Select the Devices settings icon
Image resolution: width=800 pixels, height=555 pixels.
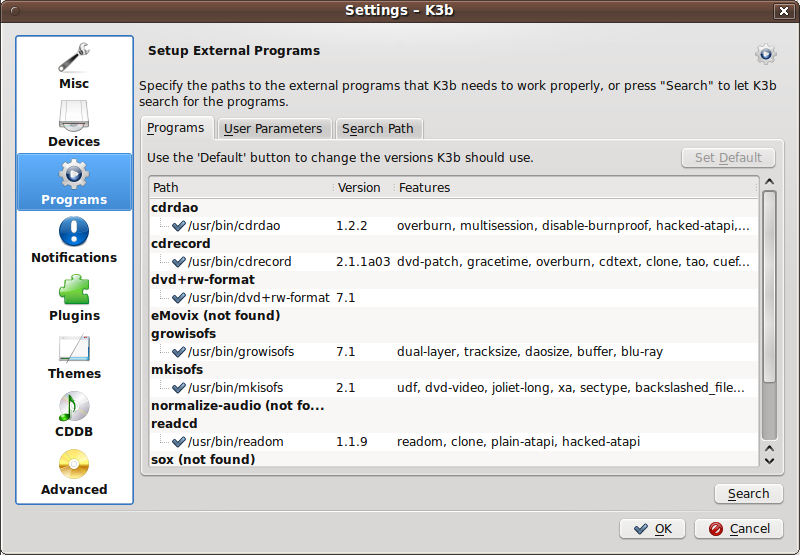point(74,124)
